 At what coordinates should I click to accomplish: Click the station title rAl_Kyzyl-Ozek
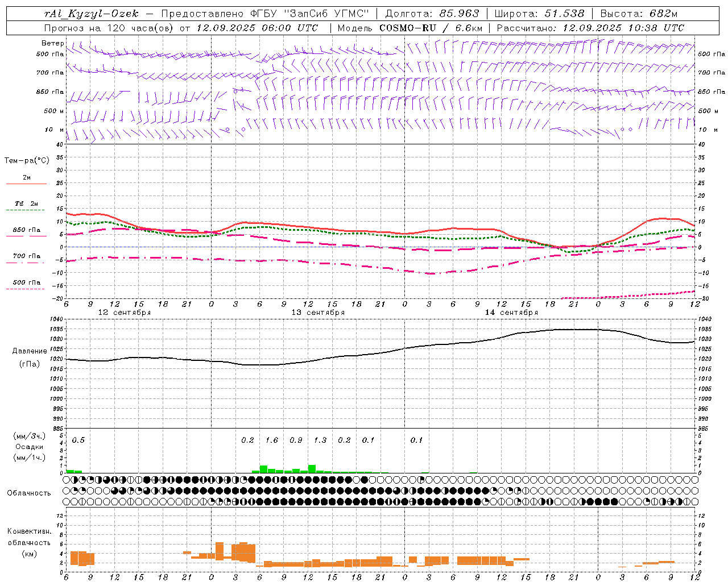[92, 14]
